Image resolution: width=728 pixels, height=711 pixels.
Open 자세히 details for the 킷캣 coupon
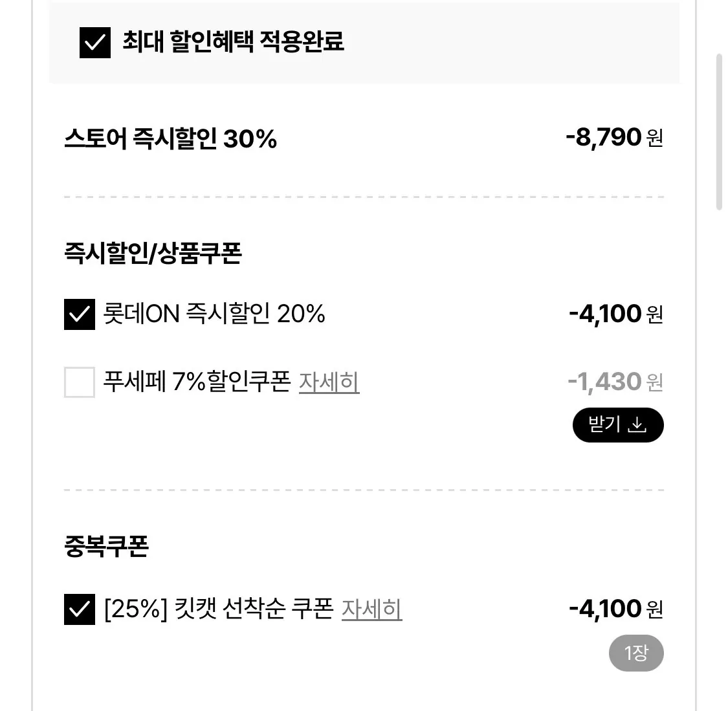click(371, 609)
